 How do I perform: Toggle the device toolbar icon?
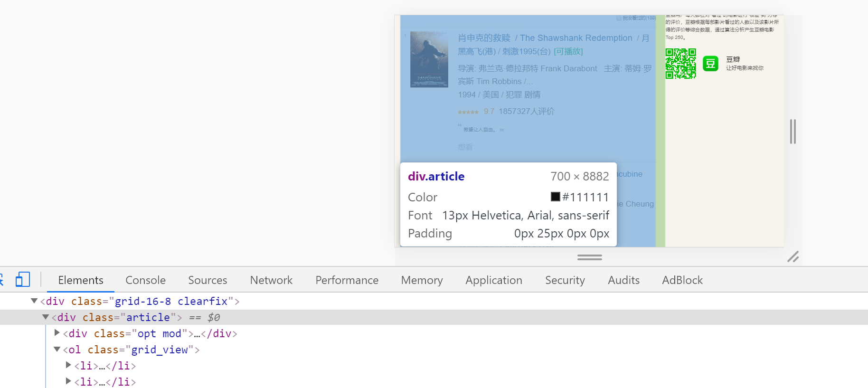[x=22, y=279]
